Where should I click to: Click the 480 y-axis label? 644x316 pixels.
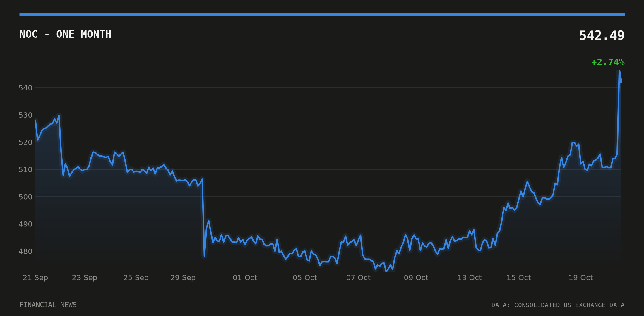tap(25, 251)
